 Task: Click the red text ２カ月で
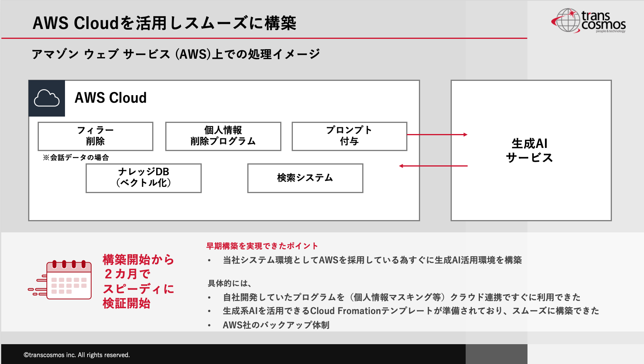tap(127, 274)
